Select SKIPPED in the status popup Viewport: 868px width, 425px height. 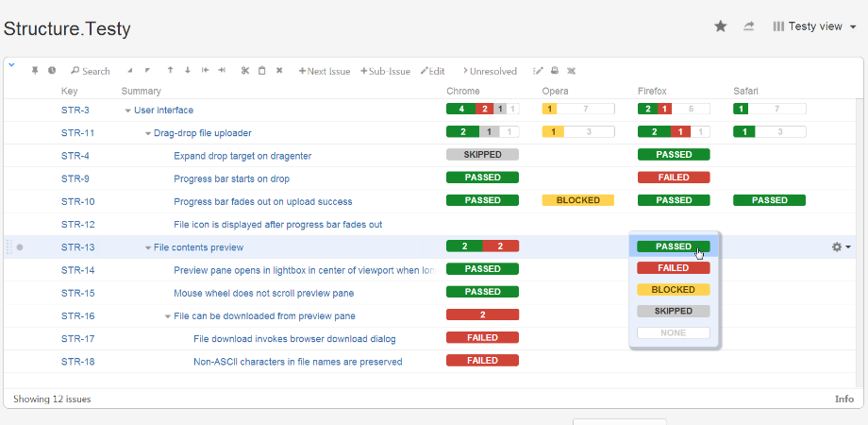click(674, 312)
